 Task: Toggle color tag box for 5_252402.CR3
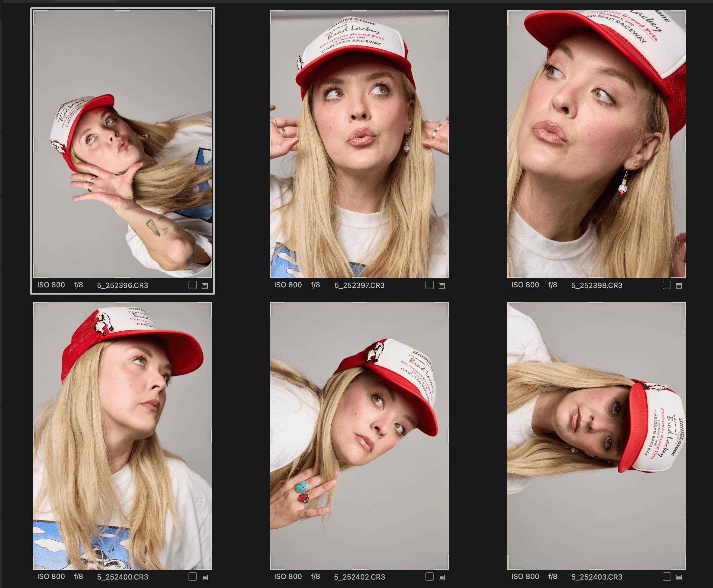[430, 577]
